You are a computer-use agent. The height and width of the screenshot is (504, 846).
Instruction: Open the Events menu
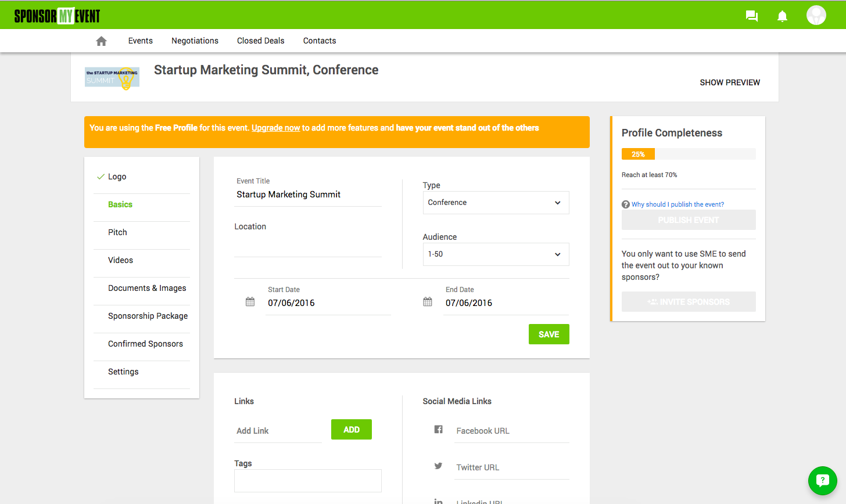pyautogui.click(x=141, y=41)
